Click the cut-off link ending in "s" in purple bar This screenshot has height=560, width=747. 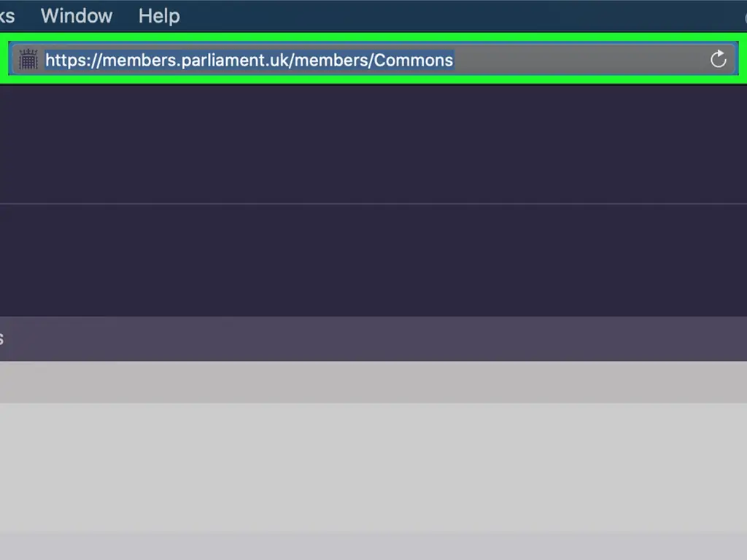tap(2, 339)
